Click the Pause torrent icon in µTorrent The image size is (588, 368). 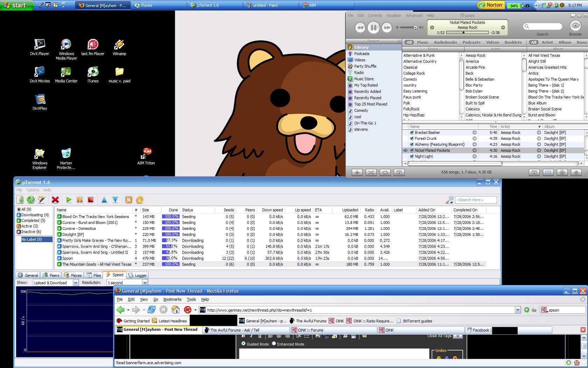coord(80,200)
